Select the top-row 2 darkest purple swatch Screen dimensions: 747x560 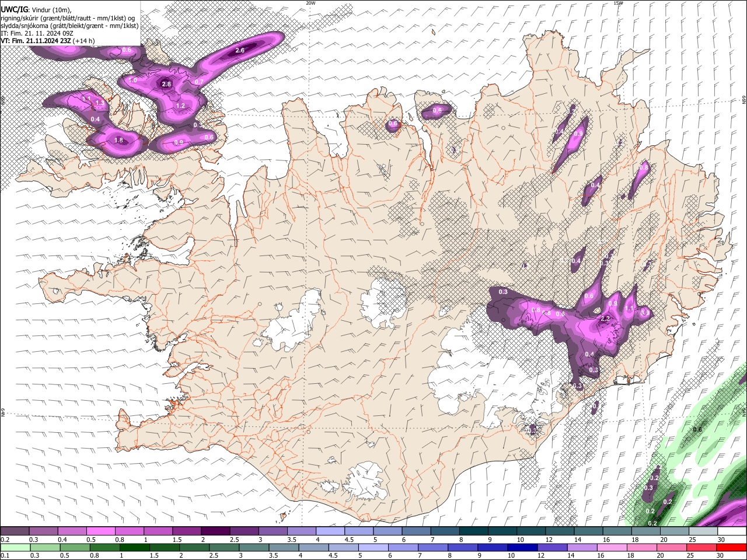coord(215,531)
